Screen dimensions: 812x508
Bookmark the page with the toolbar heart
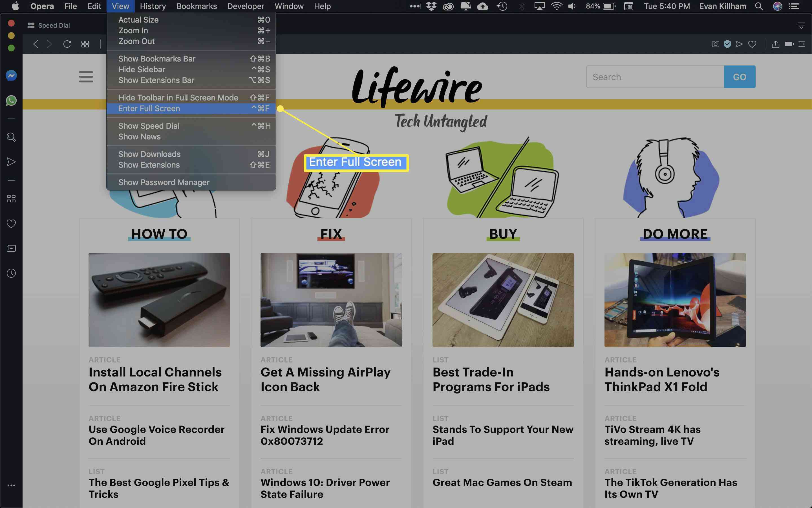752,44
